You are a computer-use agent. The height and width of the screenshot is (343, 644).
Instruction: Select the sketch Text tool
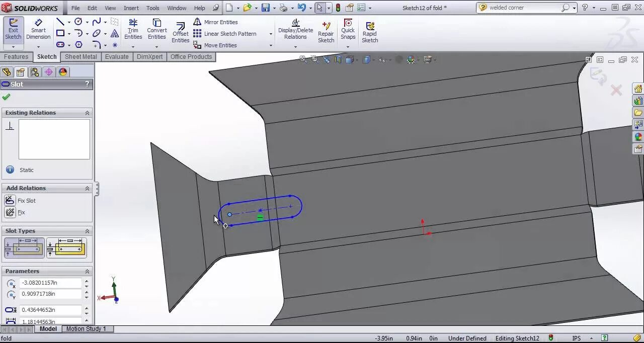coord(115,33)
